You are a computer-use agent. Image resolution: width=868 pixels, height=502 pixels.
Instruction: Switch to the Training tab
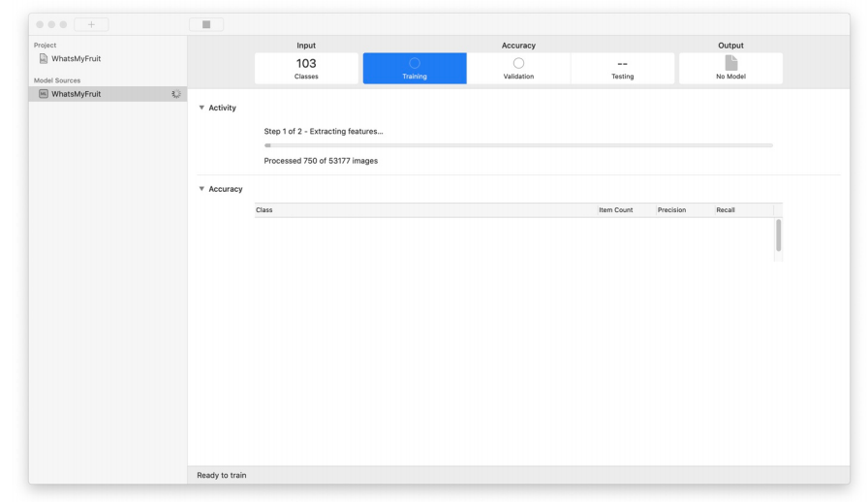(x=415, y=69)
